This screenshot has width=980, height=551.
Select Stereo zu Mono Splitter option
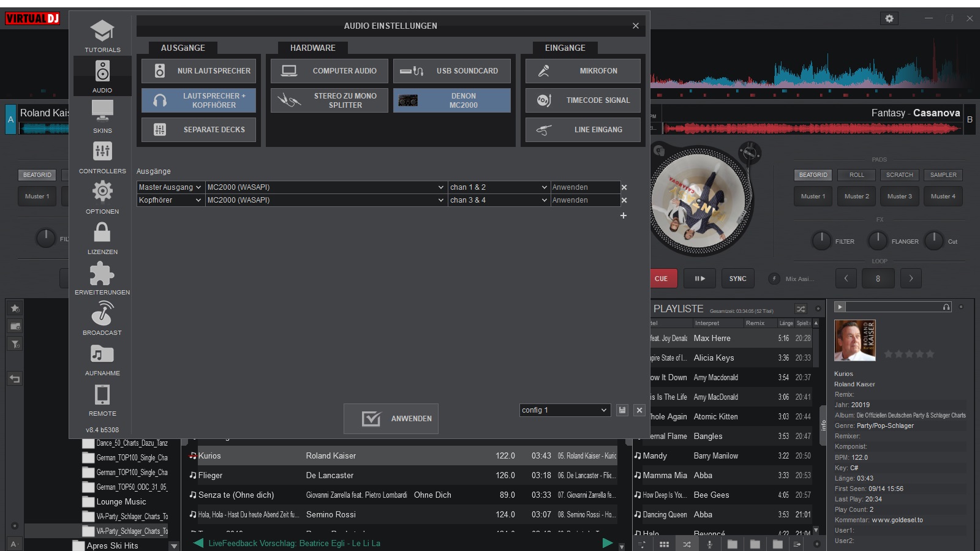point(330,100)
